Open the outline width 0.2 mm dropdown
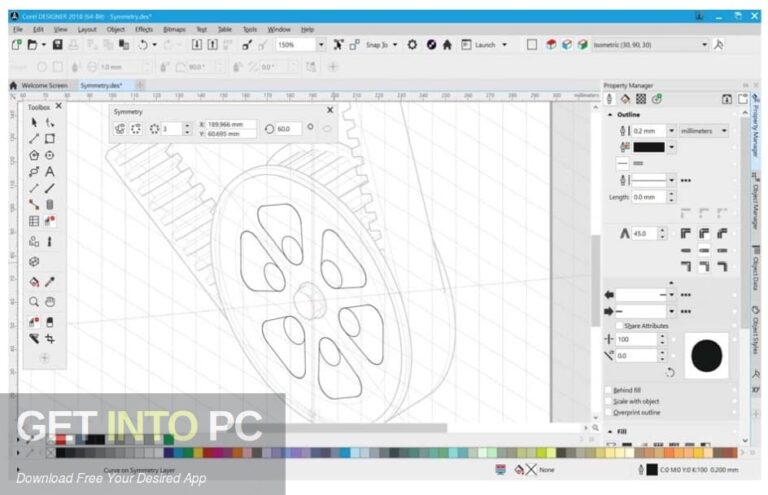This screenshot has height=495, width=768. (672, 131)
